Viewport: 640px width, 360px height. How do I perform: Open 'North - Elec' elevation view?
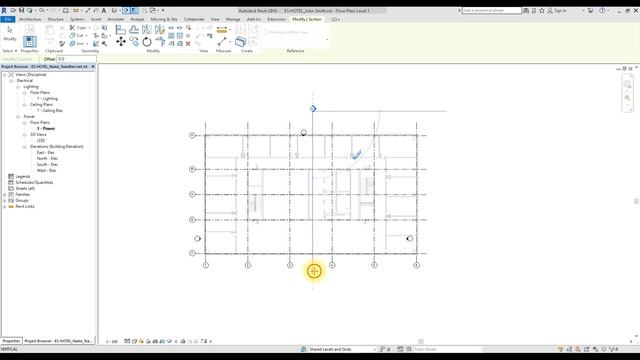coord(47,158)
